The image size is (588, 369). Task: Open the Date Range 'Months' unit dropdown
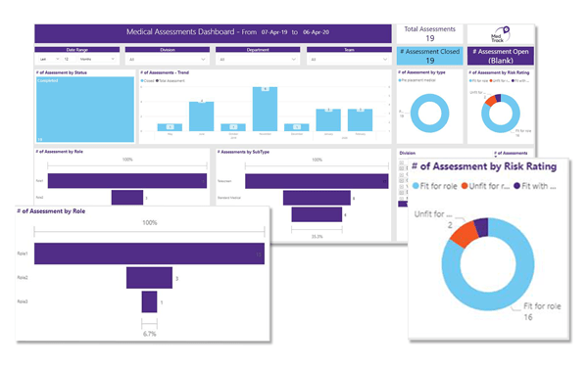97,59
